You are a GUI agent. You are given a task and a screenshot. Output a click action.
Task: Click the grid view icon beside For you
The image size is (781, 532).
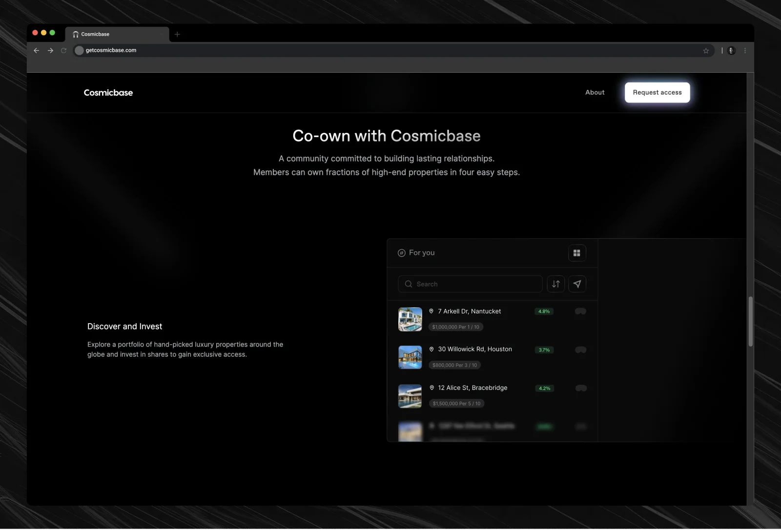577,253
